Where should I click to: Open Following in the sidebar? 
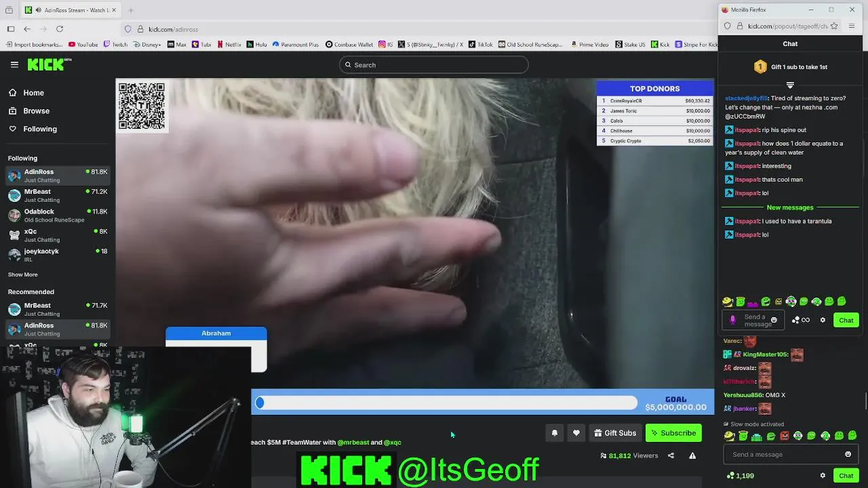[x=39, y=129]
